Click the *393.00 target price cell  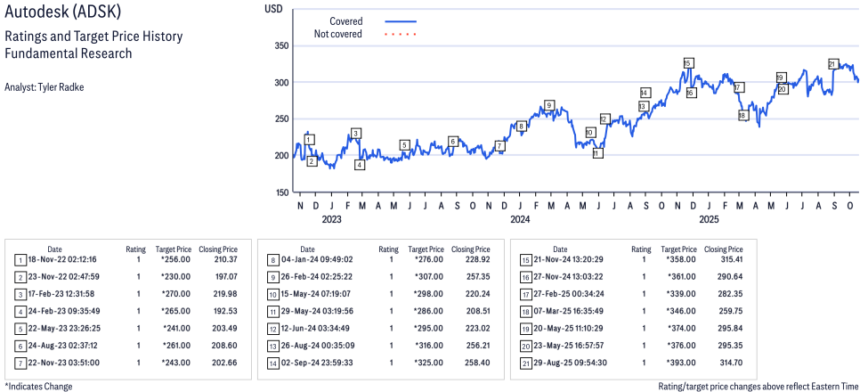[680, 365]
